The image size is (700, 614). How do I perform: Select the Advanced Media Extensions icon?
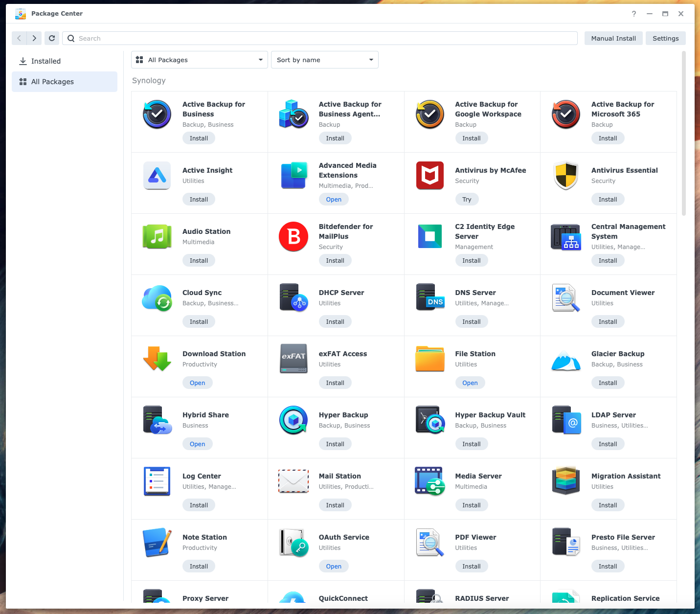[294, 175]
